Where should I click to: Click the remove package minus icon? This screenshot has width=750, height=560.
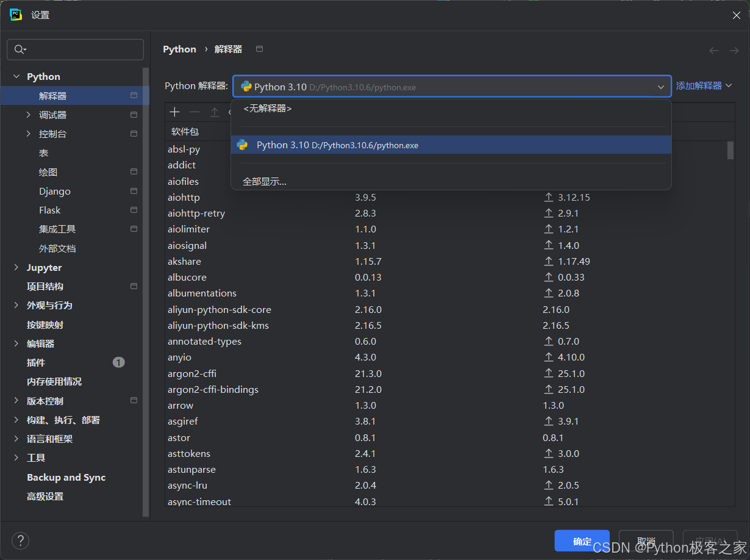click(x=195, y=112)
